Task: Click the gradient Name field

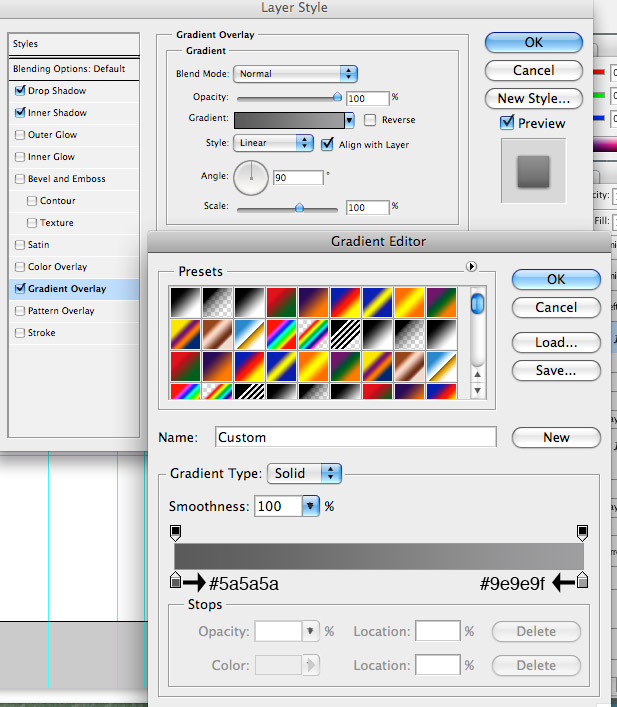Action: (355, 437)
